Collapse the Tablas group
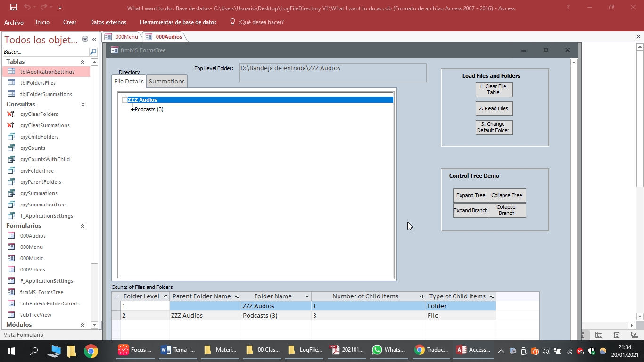 (83, 62)
